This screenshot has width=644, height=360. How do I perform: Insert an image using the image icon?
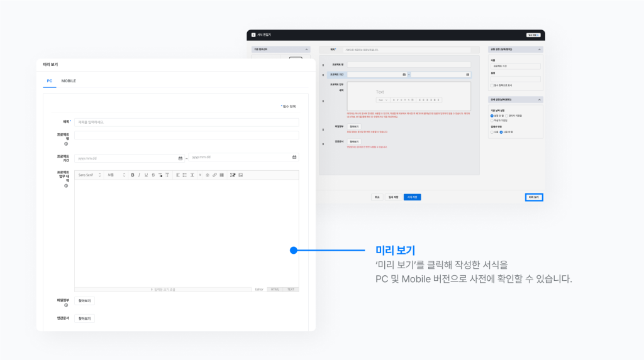pyautogui.click(x=241, y=175)
